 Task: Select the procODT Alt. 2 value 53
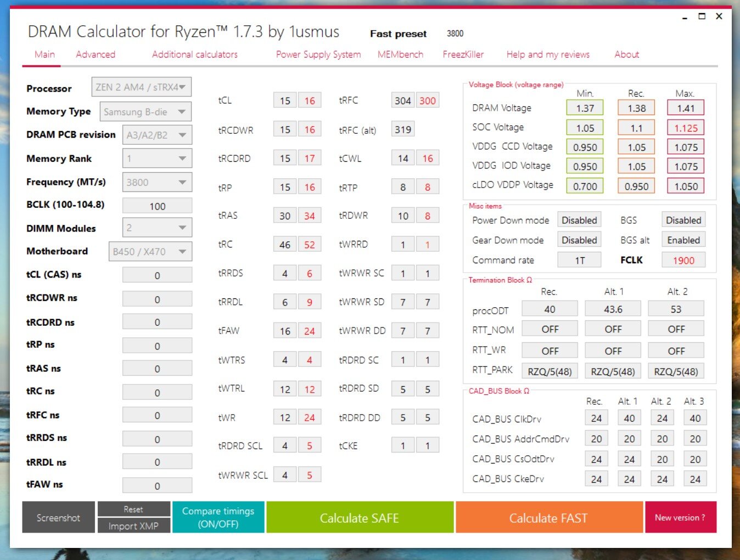click(676, 309)
